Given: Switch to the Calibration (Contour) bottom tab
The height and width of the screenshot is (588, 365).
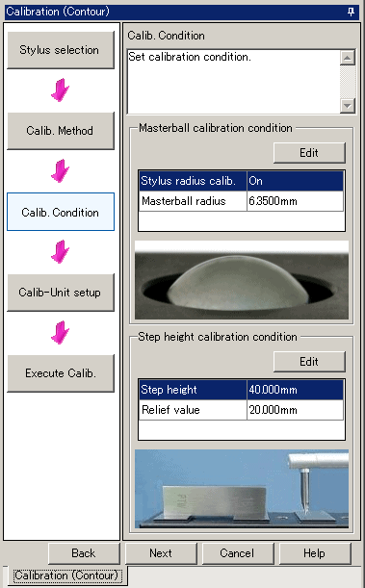Looking at the screenshot, I should (66, 575).
